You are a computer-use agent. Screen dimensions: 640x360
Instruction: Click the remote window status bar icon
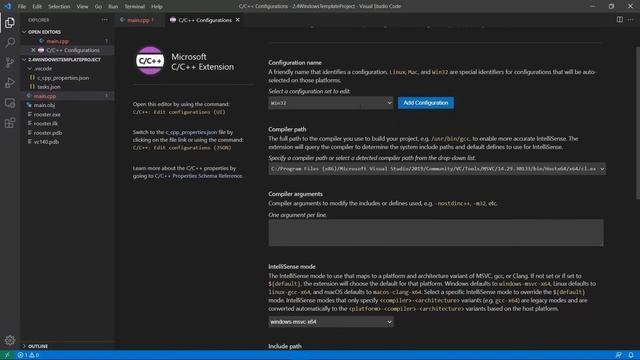(x=7, y=355)
